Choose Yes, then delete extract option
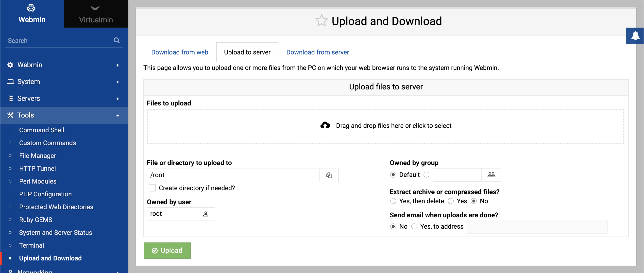The image size is (644, 273). pos(393,201)
